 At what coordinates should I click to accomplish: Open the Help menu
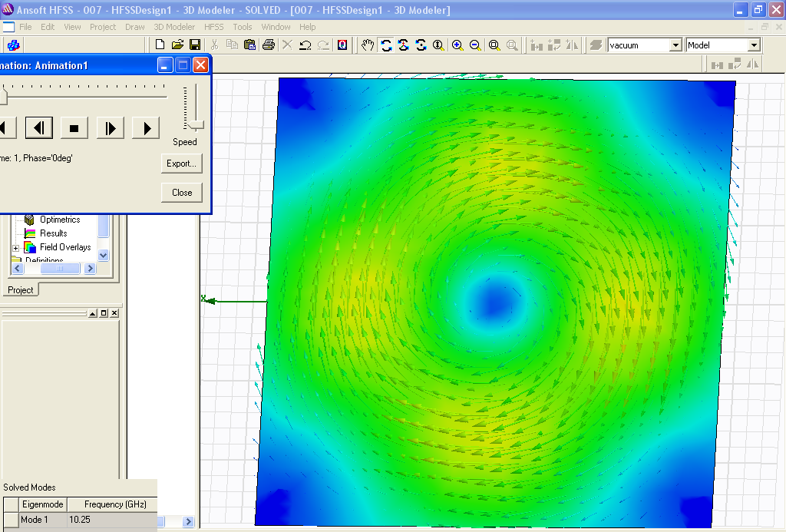click(307, 27)
